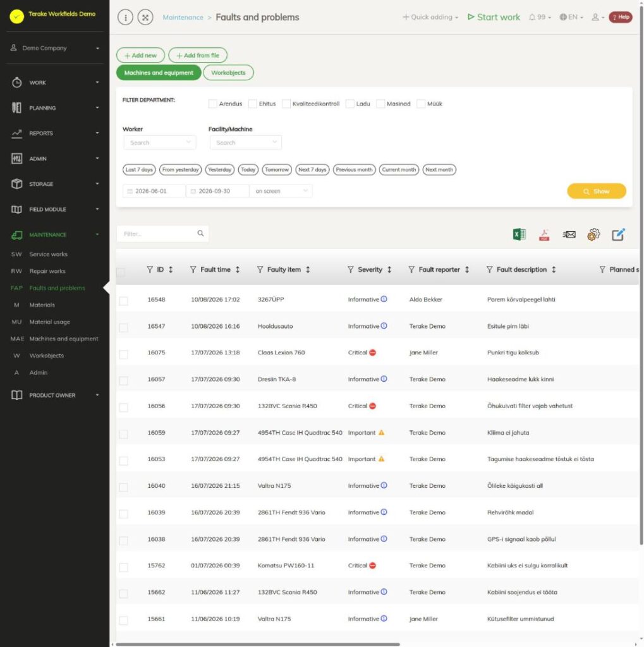
Task: Click the start date field 2026-06-01
Action: 154,191
